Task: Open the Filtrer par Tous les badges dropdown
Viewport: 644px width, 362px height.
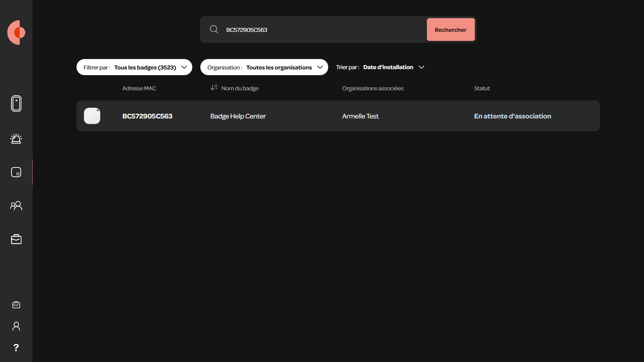Action: tap(134, 67)
